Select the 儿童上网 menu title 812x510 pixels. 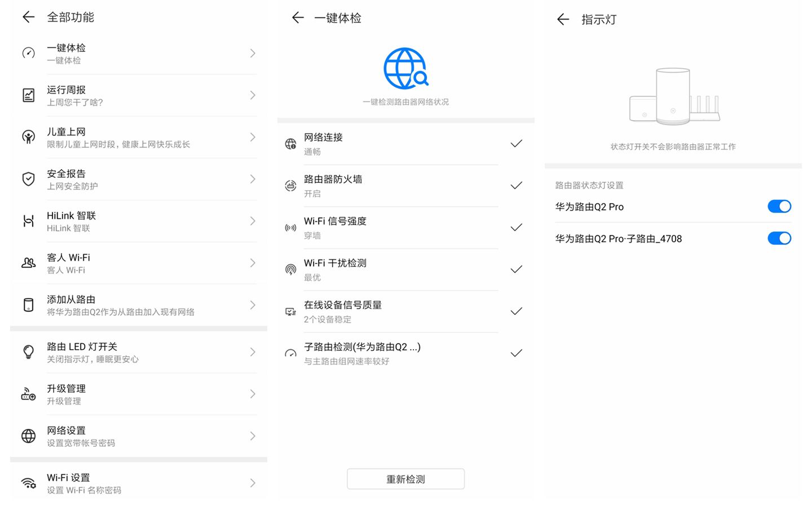[x=66, y=131]
